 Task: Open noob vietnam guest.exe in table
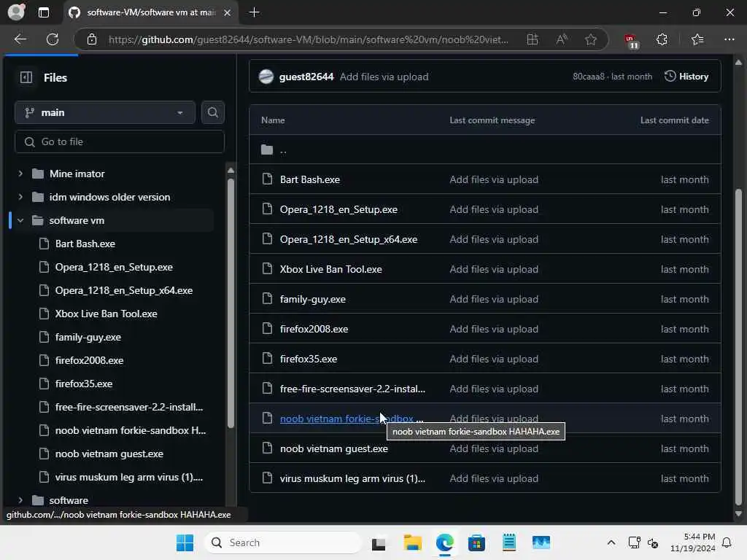334,449
